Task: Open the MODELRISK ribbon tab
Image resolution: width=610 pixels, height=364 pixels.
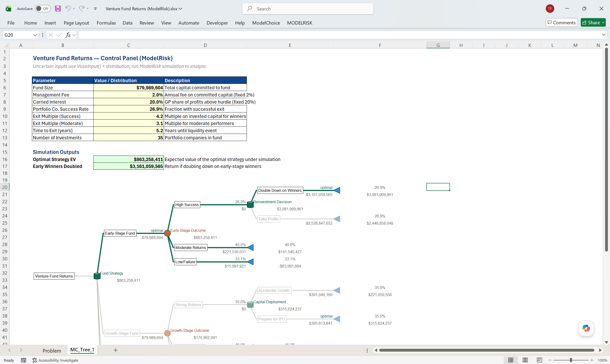Action: (300, 23)
